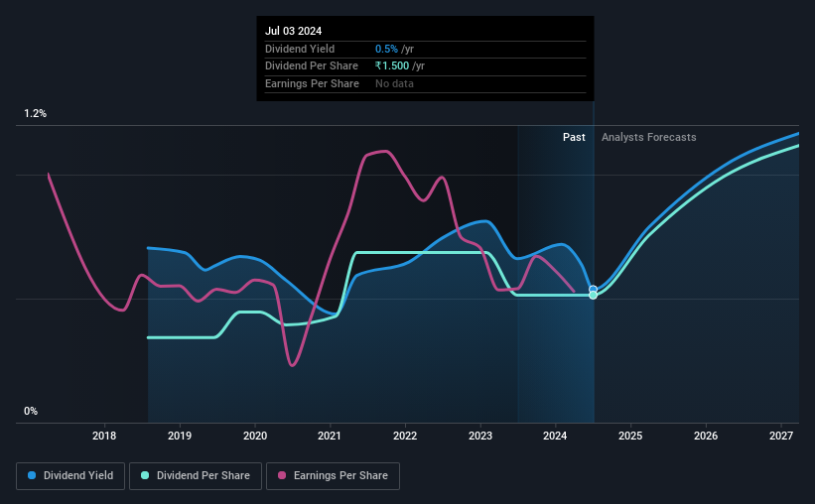Click the 2023 x-axis label
The height and width of the screenshot is (504, 815).
(x=480, y=436)
